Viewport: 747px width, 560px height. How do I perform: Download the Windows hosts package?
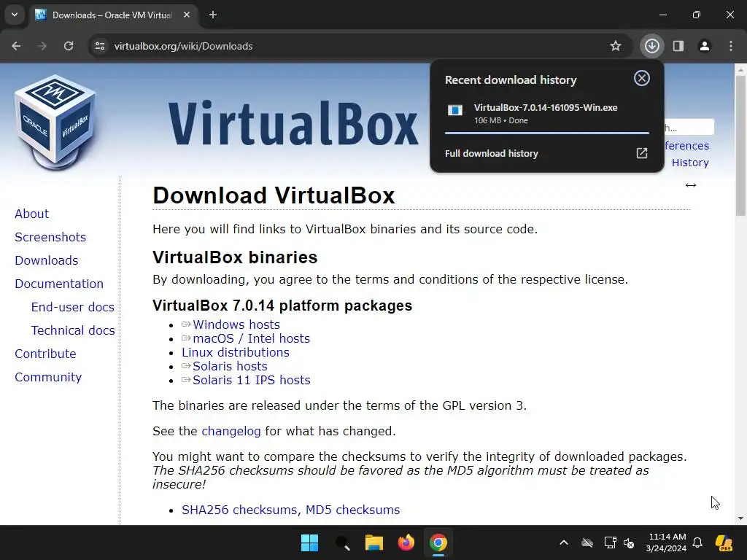236,324
